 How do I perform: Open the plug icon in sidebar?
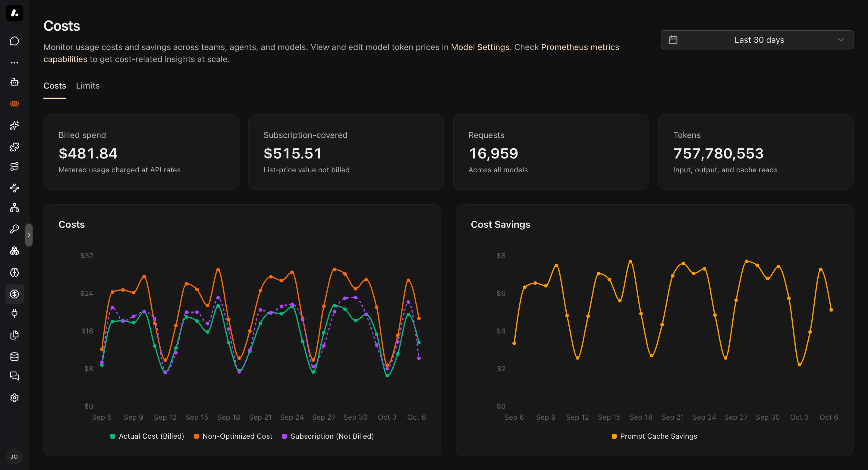(x=14, y=313)
